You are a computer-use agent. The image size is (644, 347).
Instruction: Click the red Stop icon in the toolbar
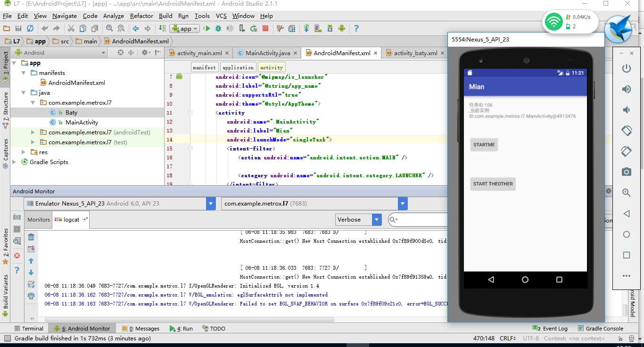coord(265,29)
